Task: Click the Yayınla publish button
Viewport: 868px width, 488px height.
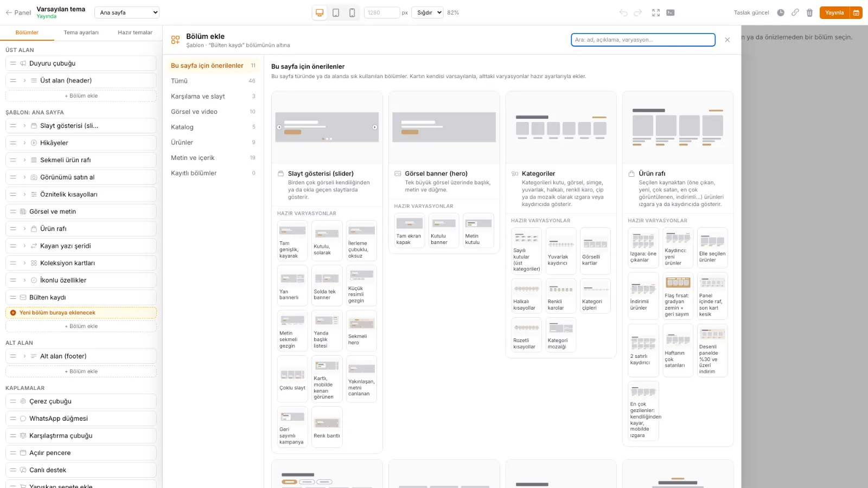Action: point(834,12)
